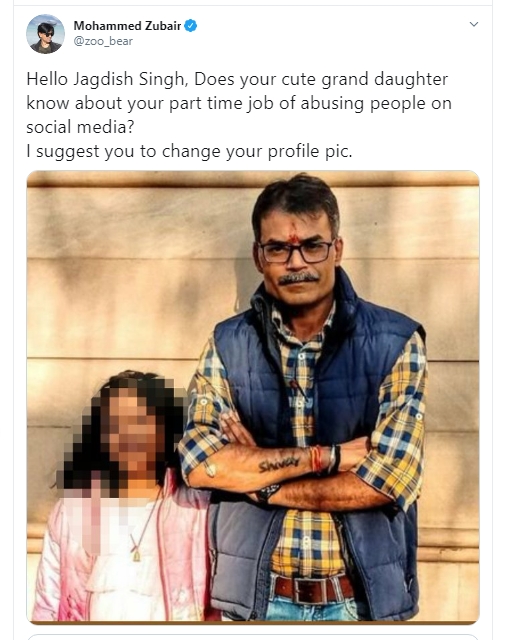
Task: Expand the tweet options chevron
Action: pos(474,24)
